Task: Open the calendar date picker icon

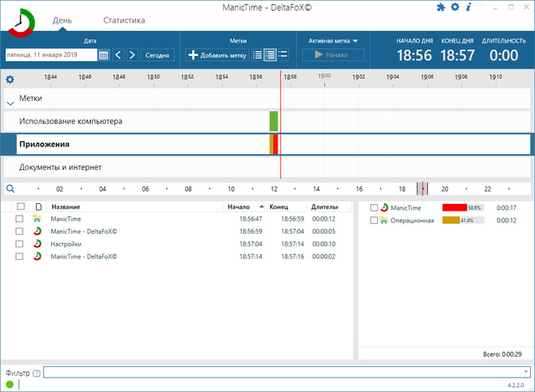Action: [x=104, y=55]
